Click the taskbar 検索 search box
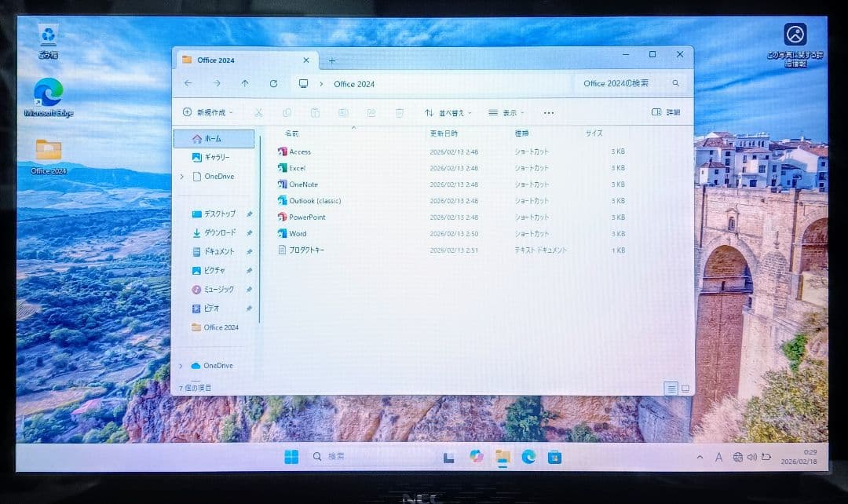The height and width of the screenshot is (504, 848). pyautogui.click(x=371, y=457)
